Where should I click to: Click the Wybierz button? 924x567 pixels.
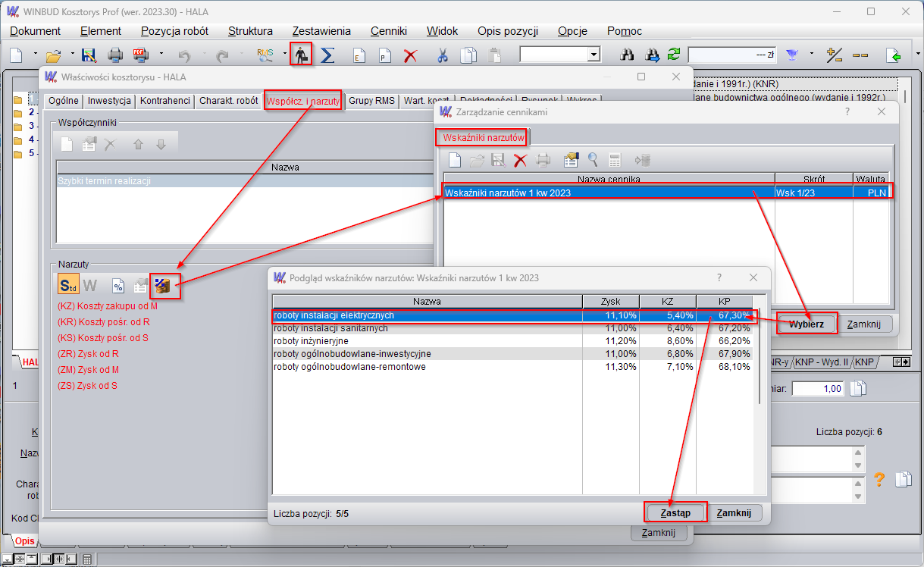pyautogui.click(x=807, y=324)
